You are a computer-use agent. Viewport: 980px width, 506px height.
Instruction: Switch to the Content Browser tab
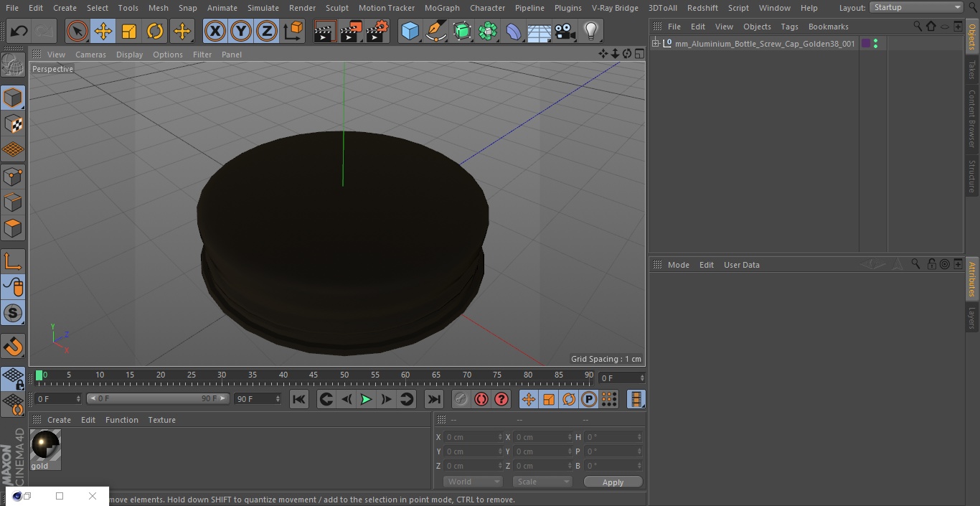click(x=972, y=118)
